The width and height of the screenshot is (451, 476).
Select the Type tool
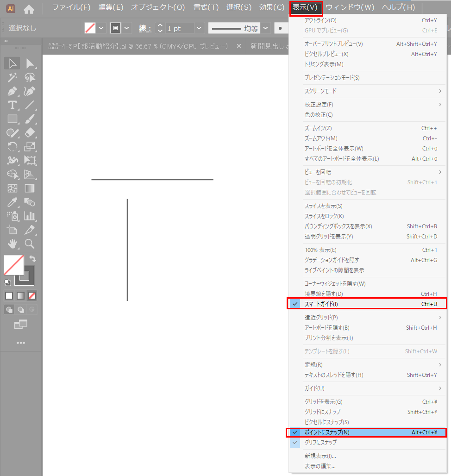click(13, 105)
